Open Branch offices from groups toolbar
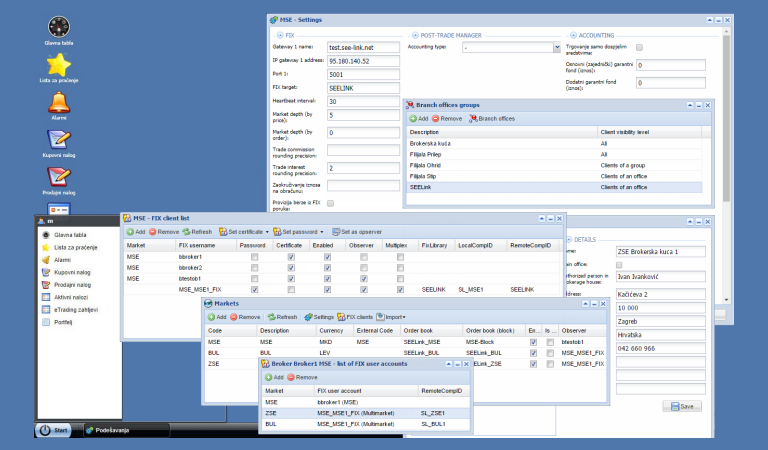 point(492,118)
